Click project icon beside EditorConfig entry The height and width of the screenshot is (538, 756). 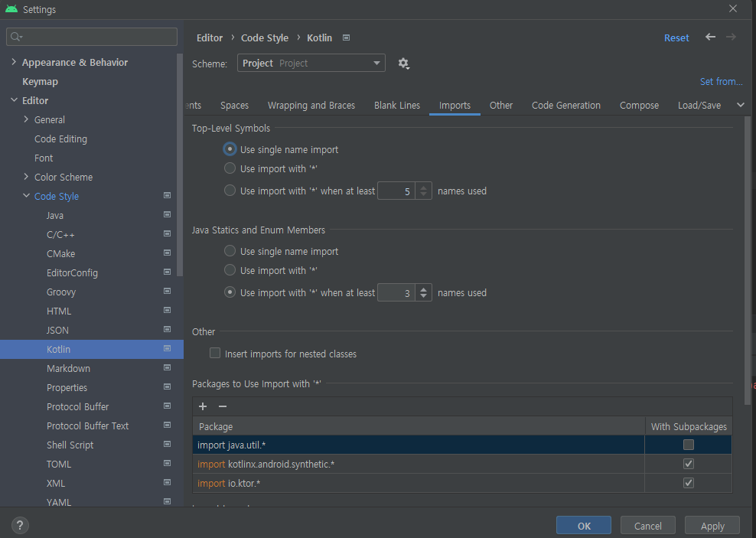168,272
